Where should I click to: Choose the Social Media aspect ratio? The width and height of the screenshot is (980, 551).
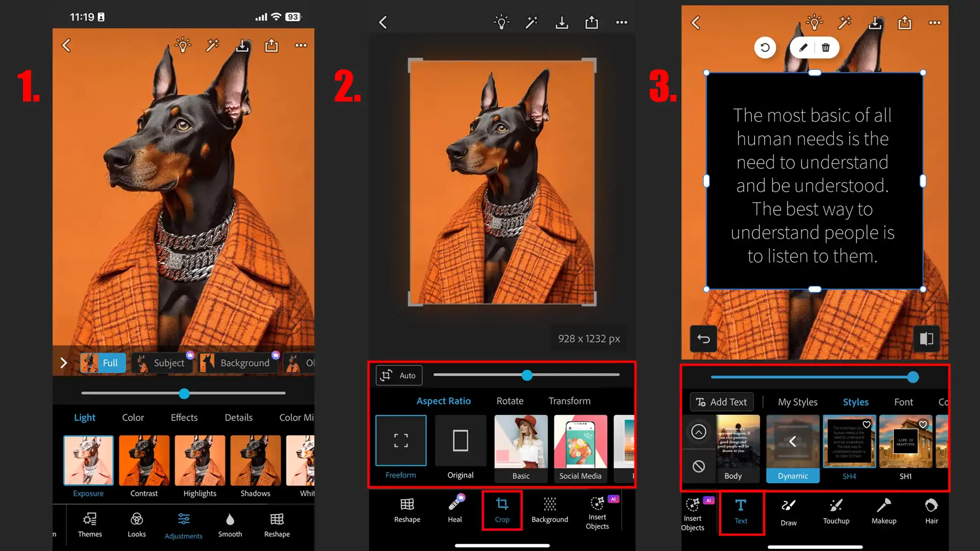(x=580, y=448)
